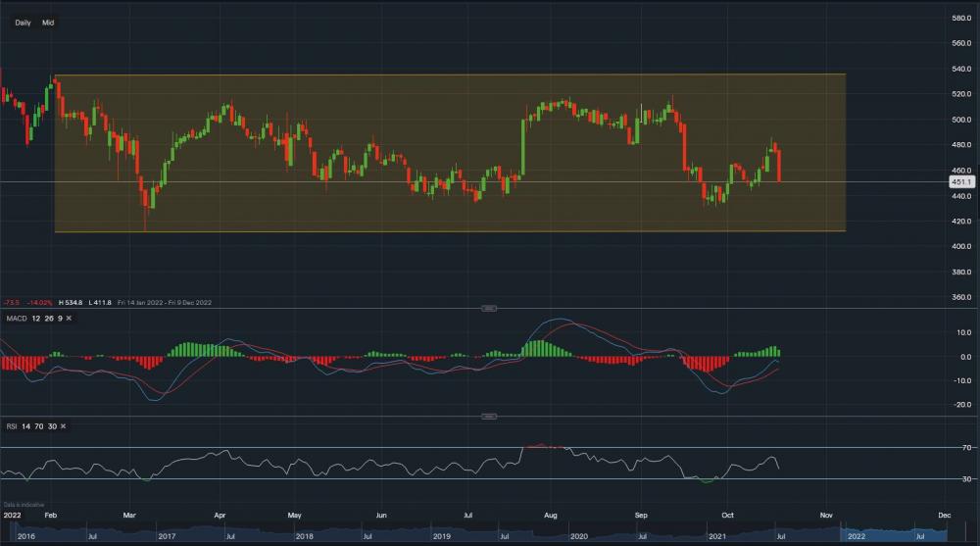Open the Mid price type selector

pos(48,22)
